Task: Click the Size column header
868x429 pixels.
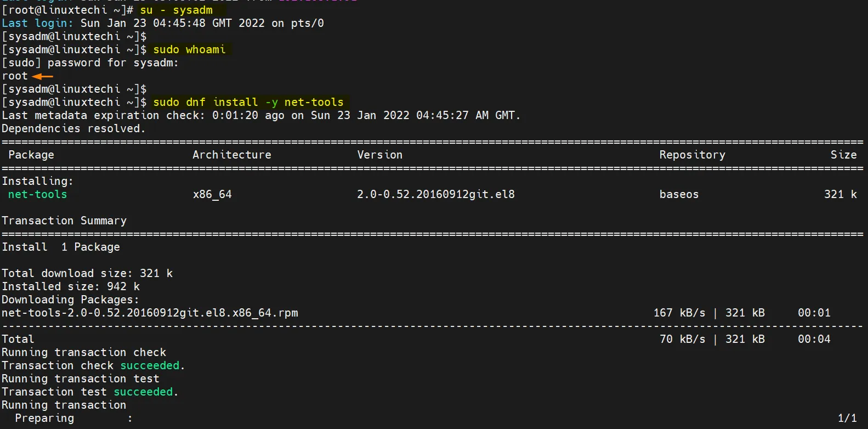Action: (x=843, y=155)
